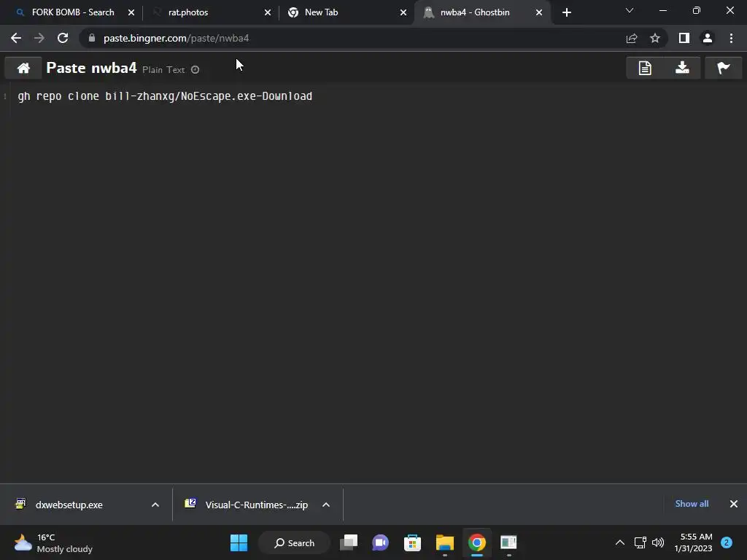Open volume control tray icon
The height and width of the screenshot is (560, 747).
[x=658, y=542]
